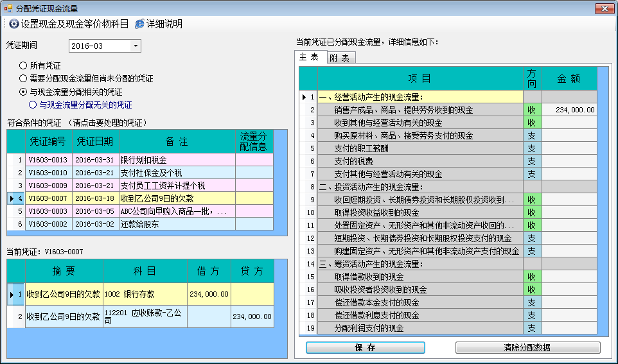The height and width of the screenshot is (364, 618).
Task: Click the credit amount 234,000.00 for 应收账款
Action: coord(252,316)
